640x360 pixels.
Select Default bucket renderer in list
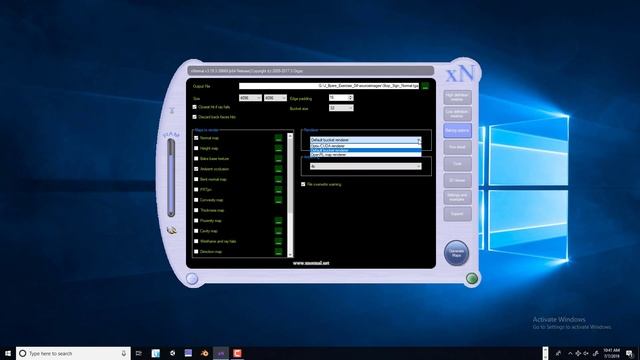[365, 150]
